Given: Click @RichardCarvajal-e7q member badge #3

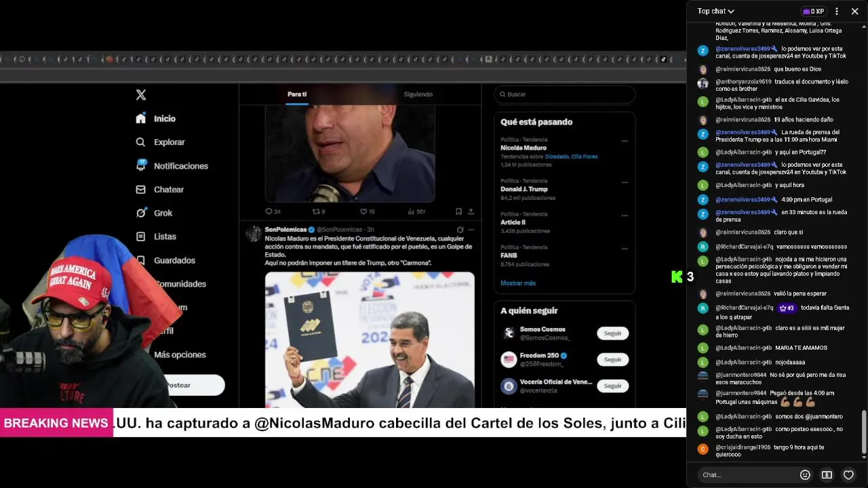Looking at the screenshot, I should [787, 308].
